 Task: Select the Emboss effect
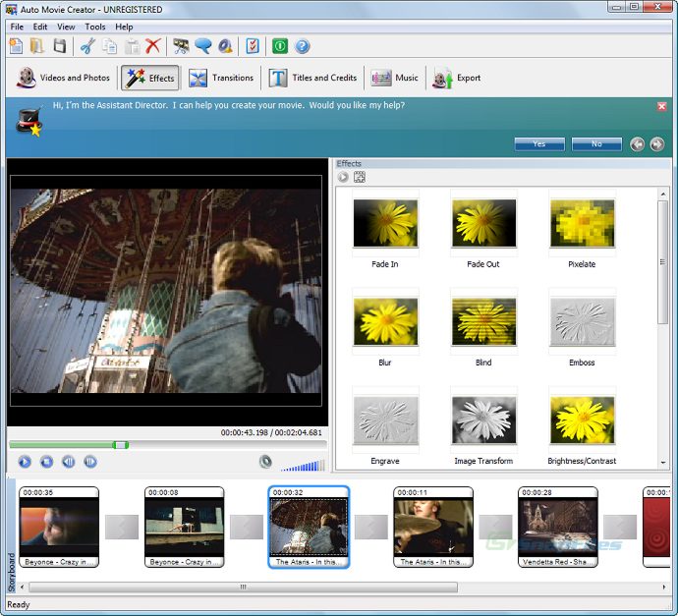tap(582, 328)
